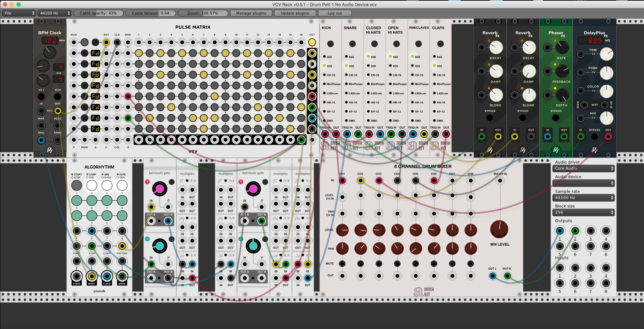Click the CLOCK jack on Algorhythm
The height and width of the screenshot is (329, 644).
107,276
